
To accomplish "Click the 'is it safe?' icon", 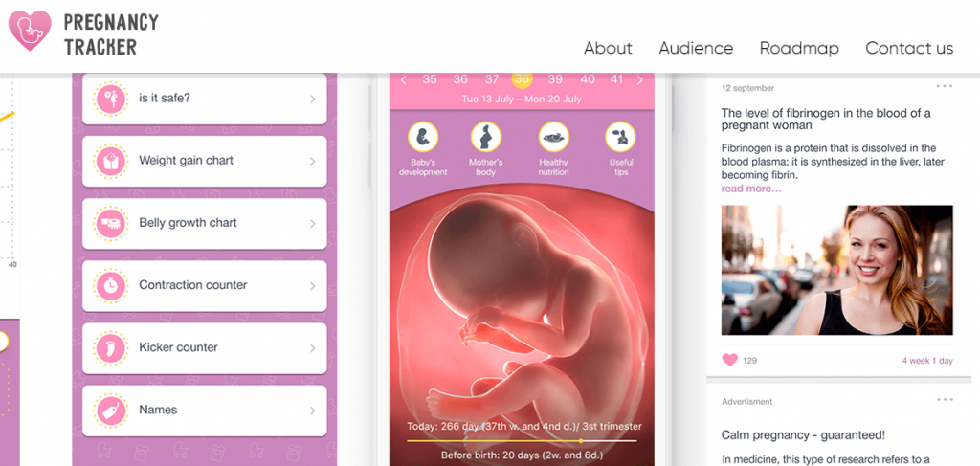I will (x=111, y=99).
